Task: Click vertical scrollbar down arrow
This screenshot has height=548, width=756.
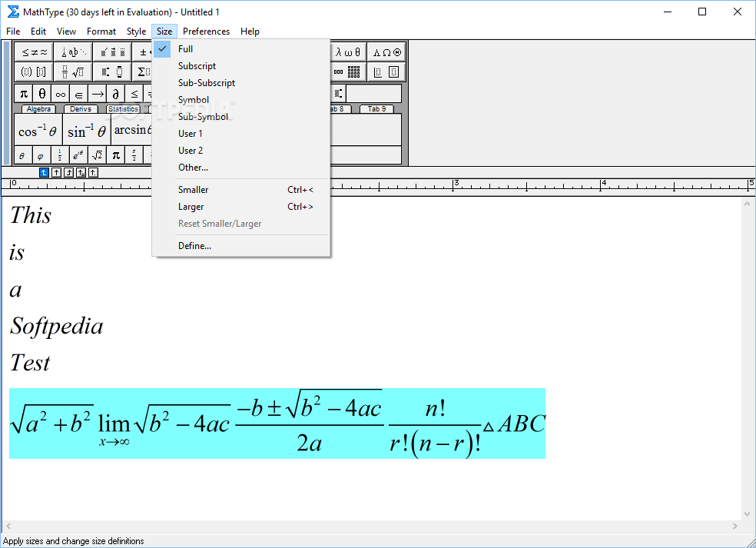Action: (x=747, y=513)
